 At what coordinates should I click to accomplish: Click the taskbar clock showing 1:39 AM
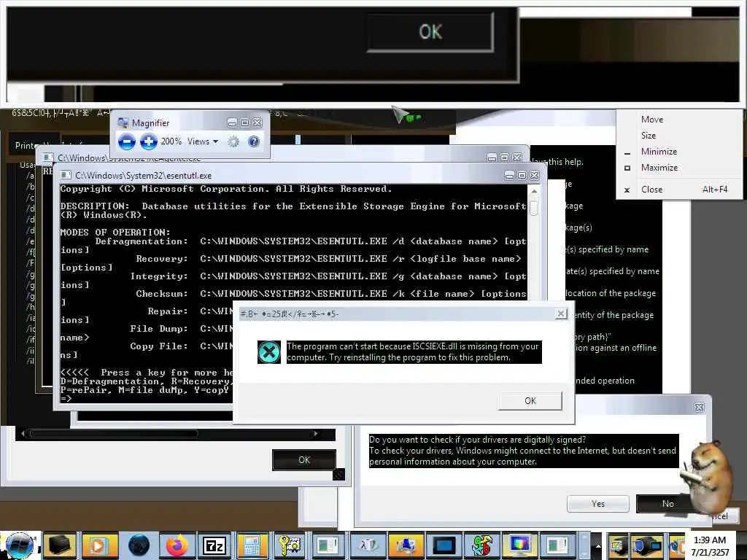click(x=710, y=545)
